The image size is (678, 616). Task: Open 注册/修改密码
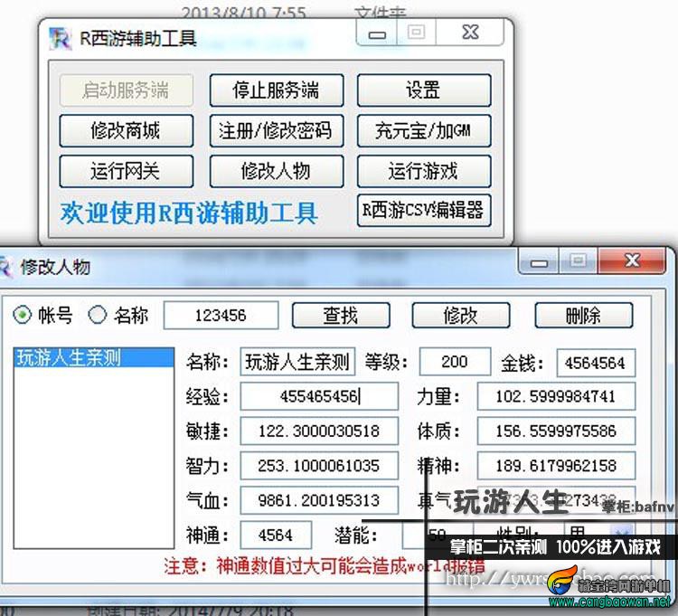click(277, 130)
